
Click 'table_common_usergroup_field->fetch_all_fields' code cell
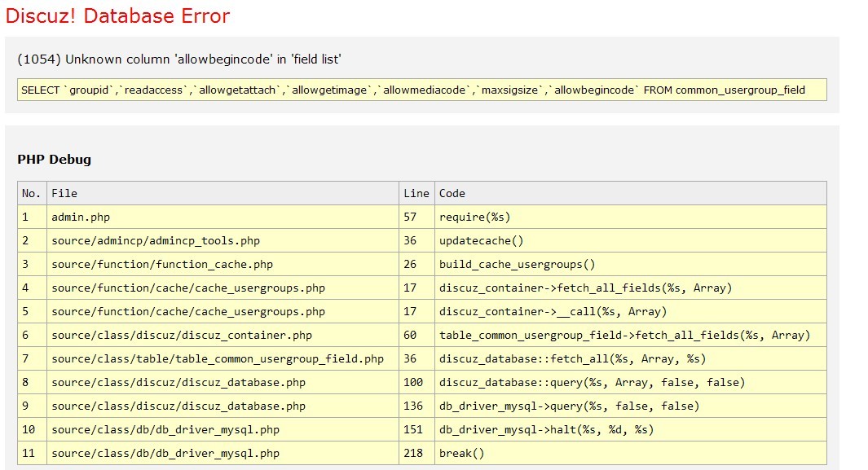pos(631,335)
